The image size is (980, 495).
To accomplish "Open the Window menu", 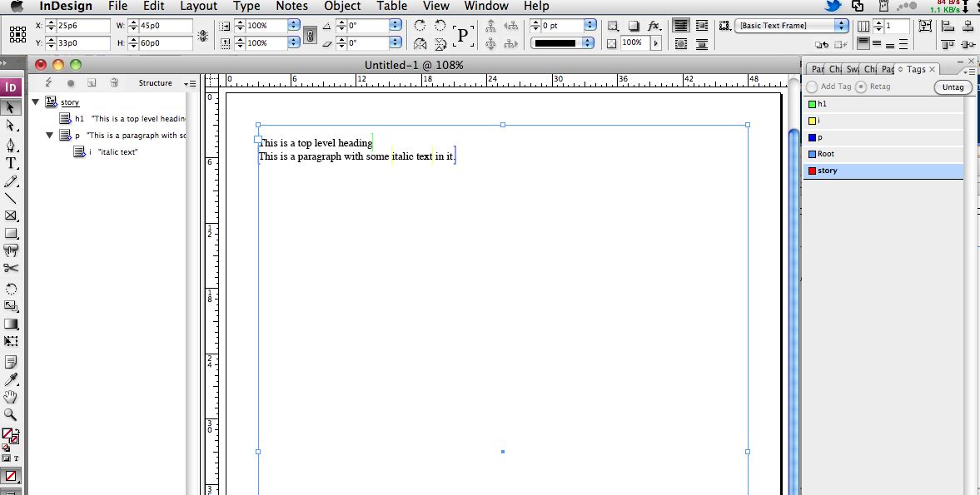I will point(485,7).
